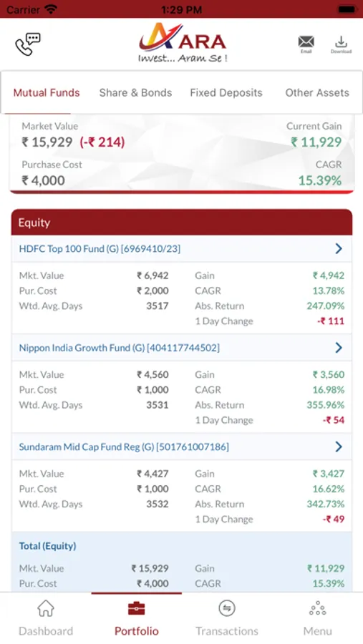This screenshot has width=363, height=644.
Task: Open Sundaram Mid Cap Fund Reg (G) link
Action: coord(124,447)
